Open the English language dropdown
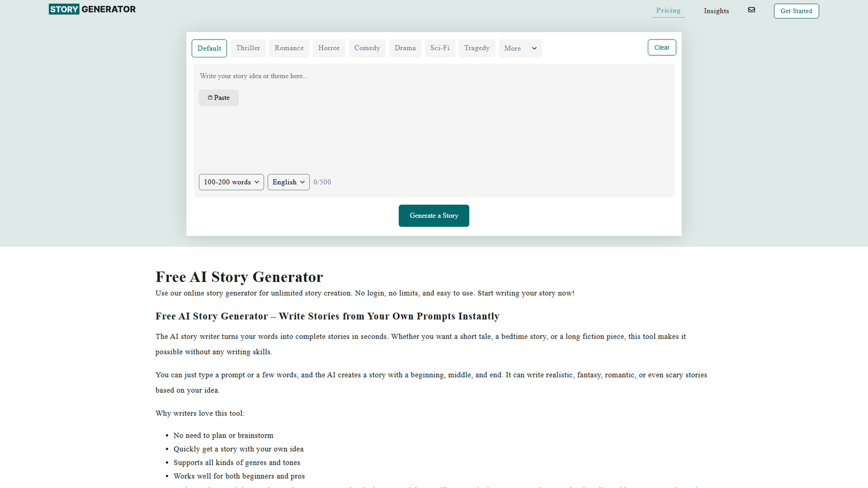The image size is (868, 488). (289, 182)
